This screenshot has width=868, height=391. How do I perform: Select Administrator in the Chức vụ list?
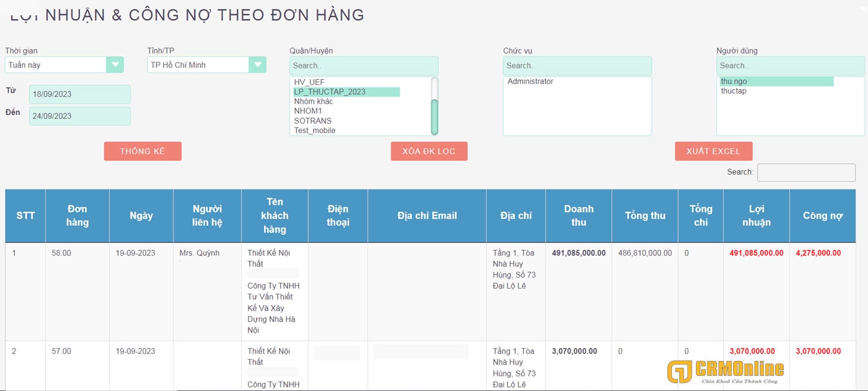[530, 82]
